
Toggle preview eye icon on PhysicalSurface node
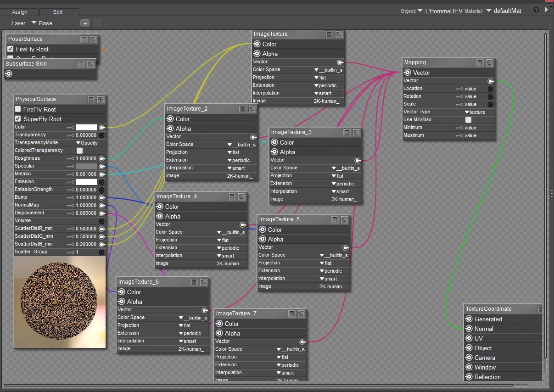[101, 99]
